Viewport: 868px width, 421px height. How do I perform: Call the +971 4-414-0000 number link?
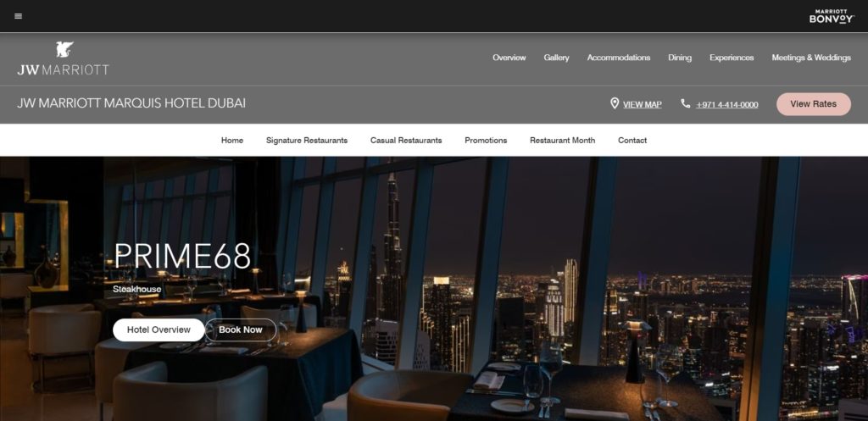pyautogui.click(x=726, y=104)
